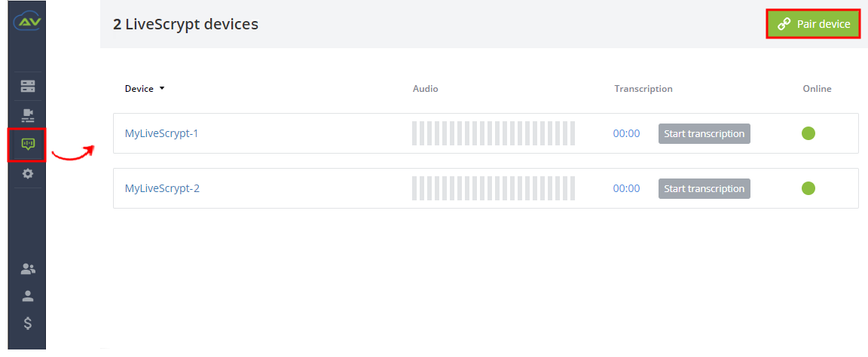Open the user account icon
868x357 pixels.
(x=27, y=296)
